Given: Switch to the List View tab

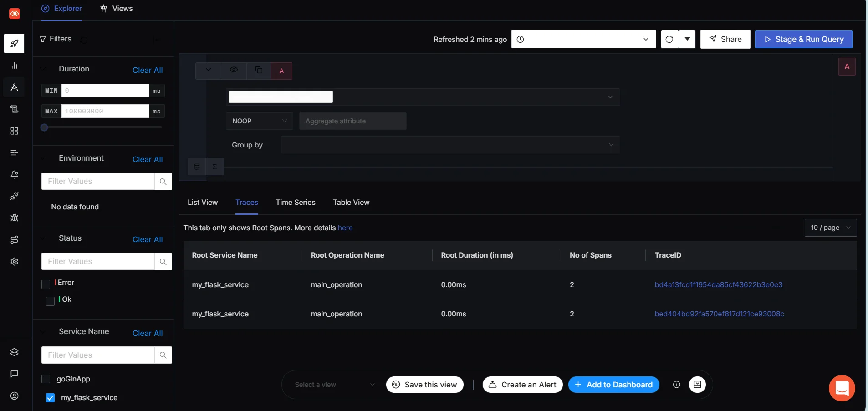Looking at the screenshot, I should pos(203,203).
